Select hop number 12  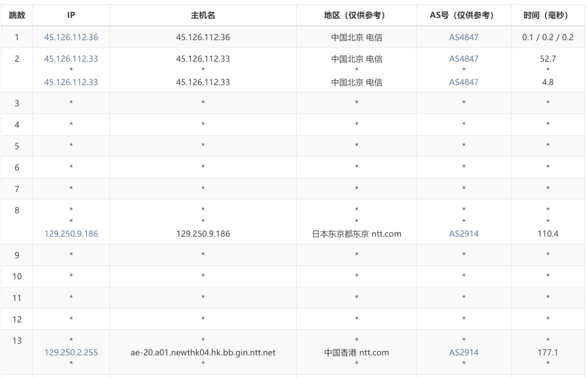click(17, 319)
